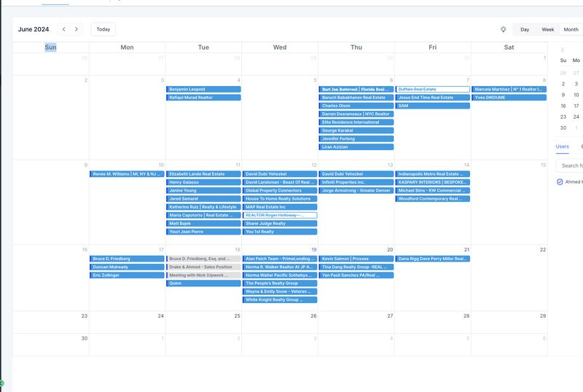
Task: Open Jennifer Forlong appointment
Action: (x=356, y=138)
